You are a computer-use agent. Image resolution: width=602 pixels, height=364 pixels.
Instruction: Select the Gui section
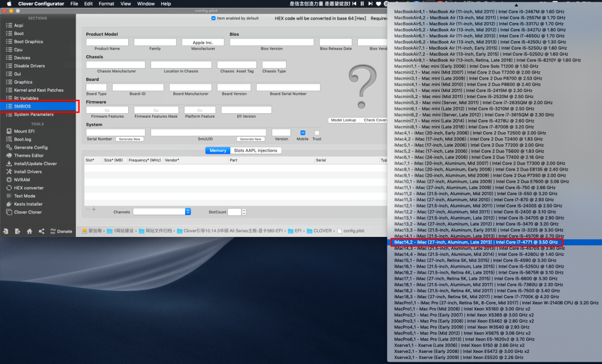pos(17,74)
